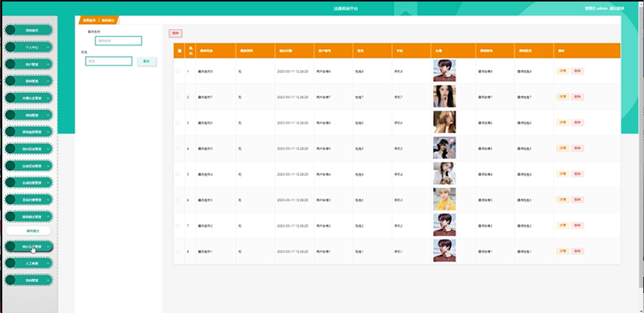Select the 案例提交 breadcrumb tab

[109, 20]
